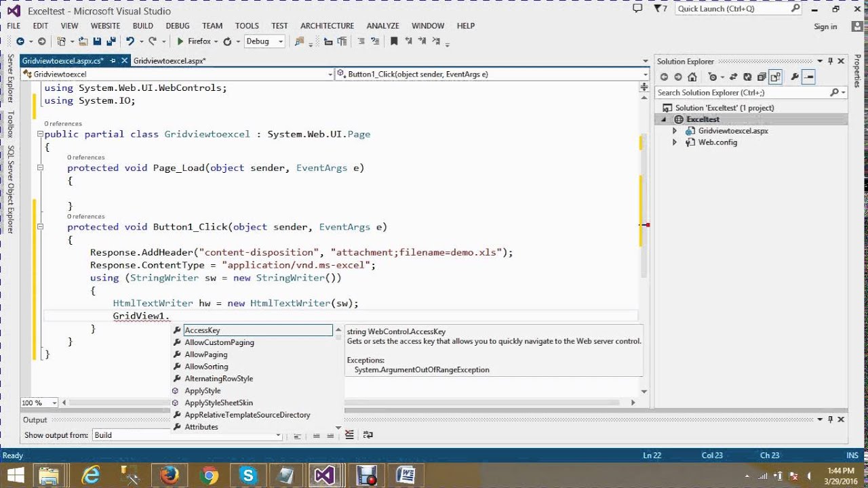Open the Debug configuration dropdown
Screen dimensions: 868x488
point(264,41)
